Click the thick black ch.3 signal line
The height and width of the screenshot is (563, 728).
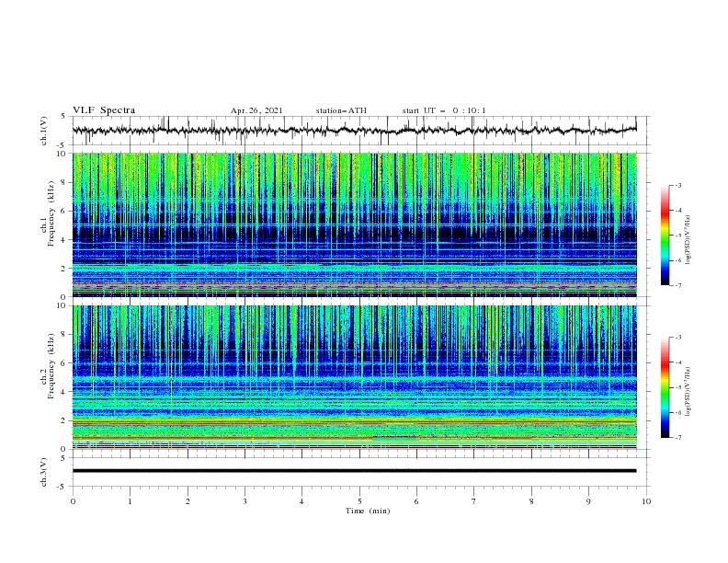tap(354, 471)
